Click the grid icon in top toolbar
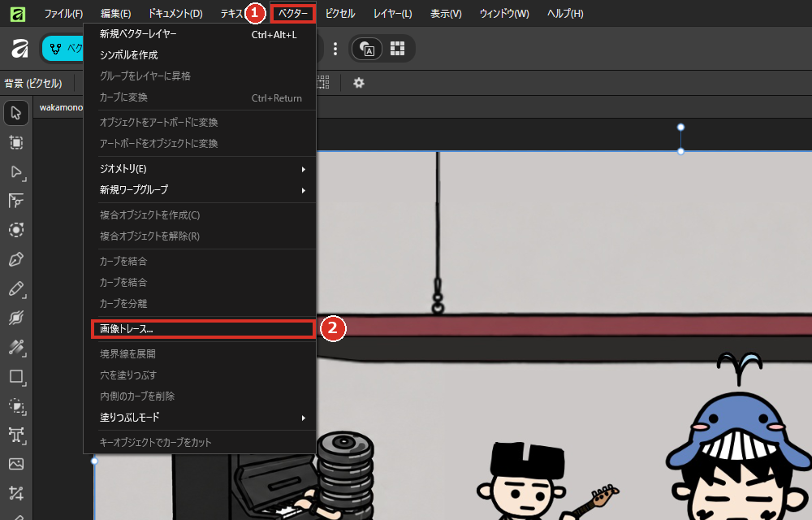This screenshot has width=812, height=520. (x=397, y=49)
